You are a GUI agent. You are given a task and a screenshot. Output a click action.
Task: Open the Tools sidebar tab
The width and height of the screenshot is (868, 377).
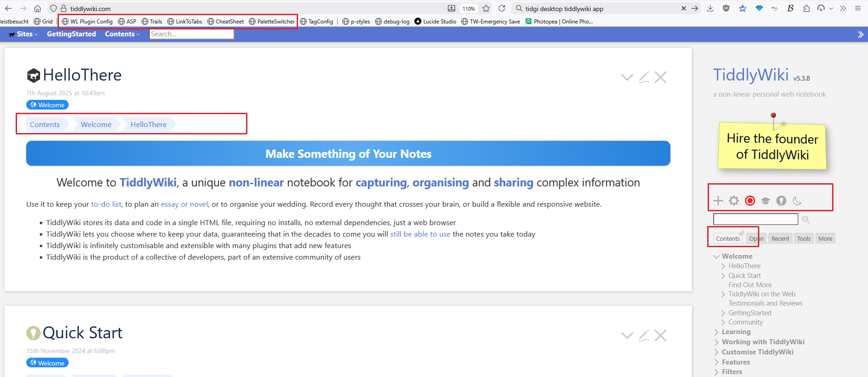pyautogui.click(x=803, y=238)
